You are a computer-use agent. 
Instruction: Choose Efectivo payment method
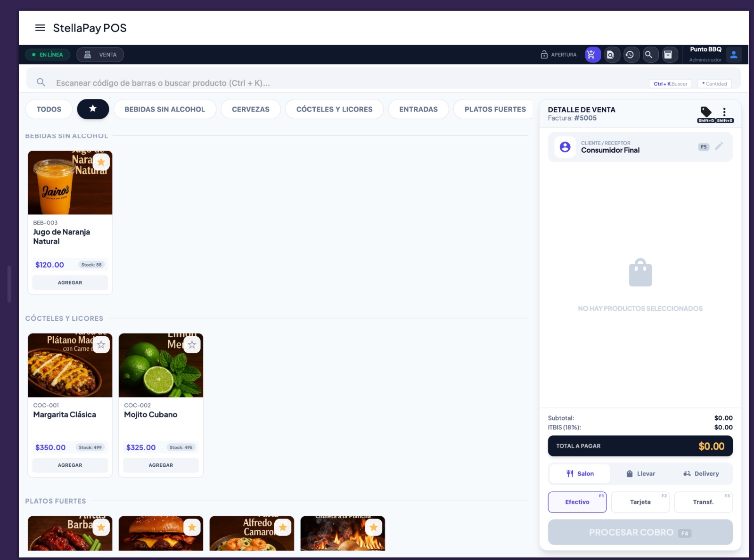click(x=577, y=502)
